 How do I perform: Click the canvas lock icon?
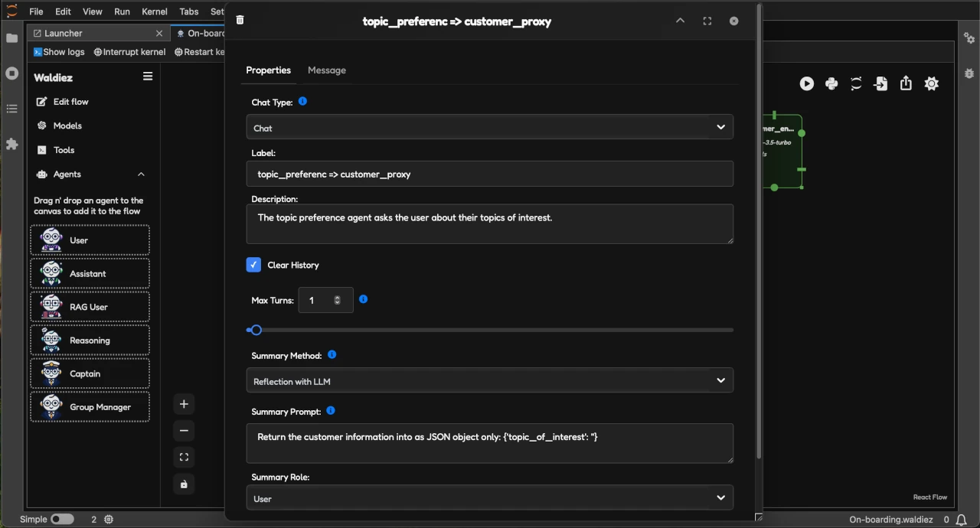pyautogui.click(x=184, y=484)
